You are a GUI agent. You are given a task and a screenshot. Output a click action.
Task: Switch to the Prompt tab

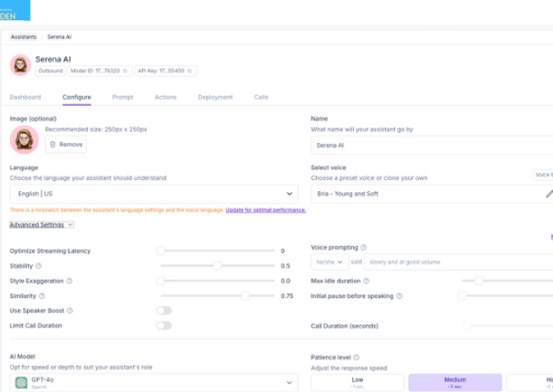tap(123, 97)
